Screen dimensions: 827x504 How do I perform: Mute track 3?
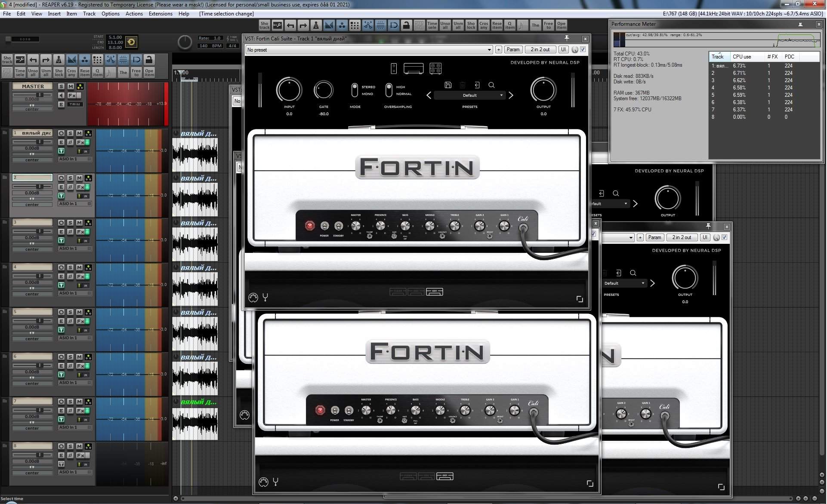[79, 223]
